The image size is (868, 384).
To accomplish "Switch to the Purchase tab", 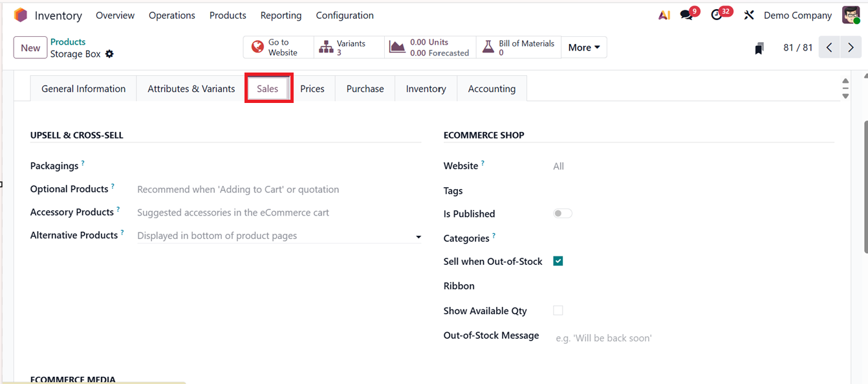I will 365,88.
